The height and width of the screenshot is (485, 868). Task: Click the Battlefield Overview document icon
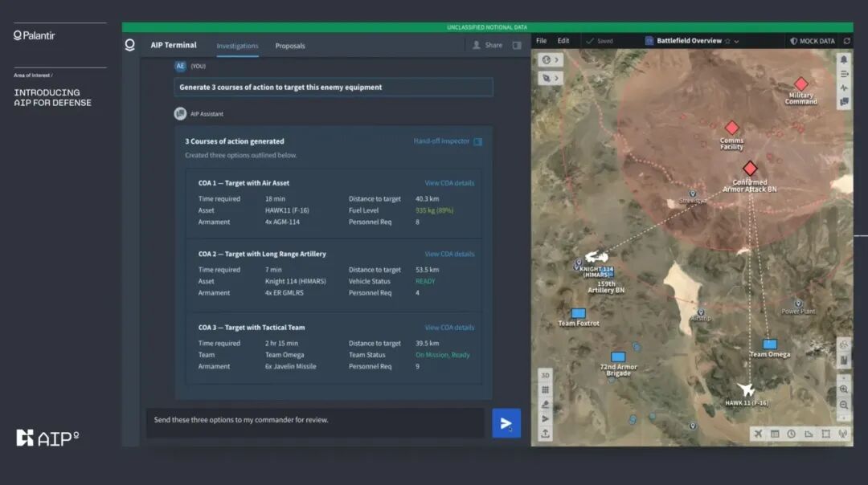pos(649,41)
